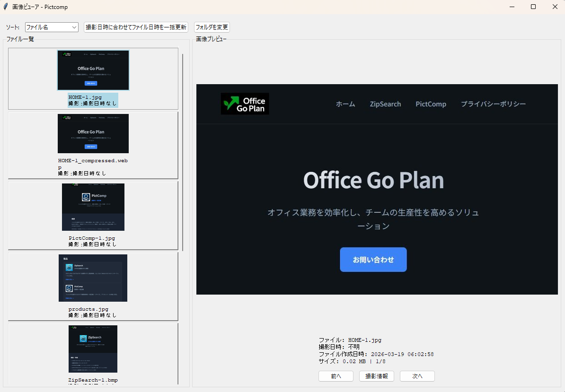Click the HOME-1_compressed.webp file name label
565x392 pixels.
[x=93, y=164]
